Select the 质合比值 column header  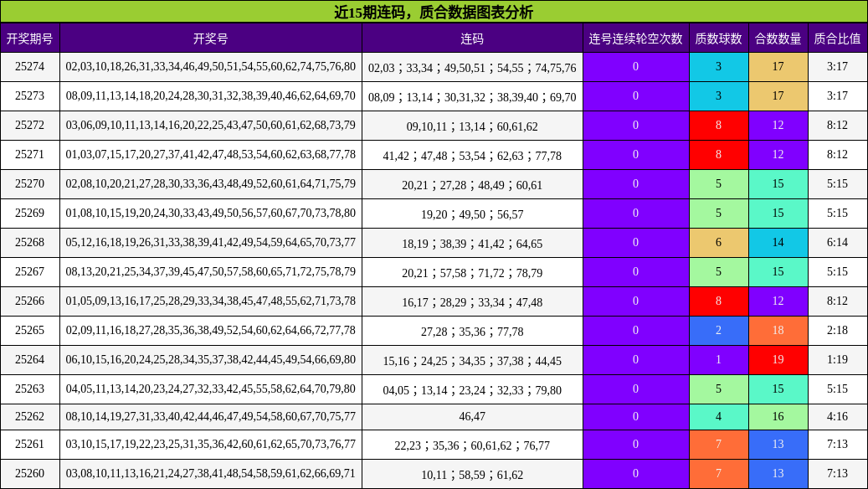(837, 39)
